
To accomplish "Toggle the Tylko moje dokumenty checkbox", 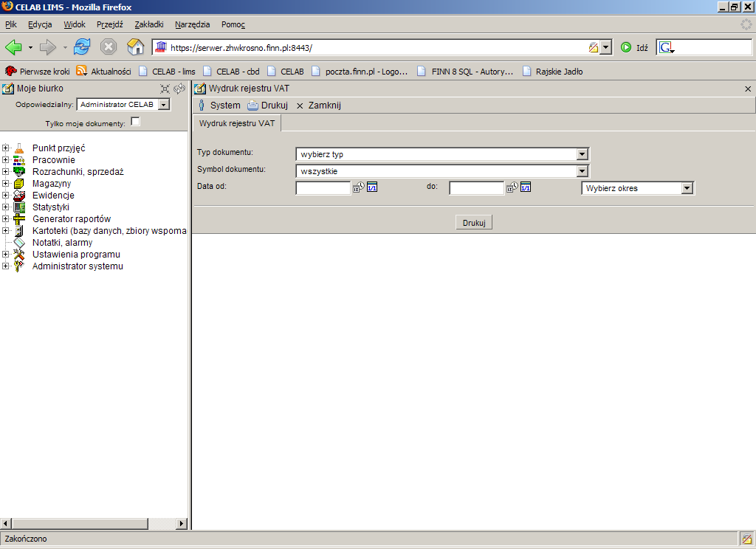I will 136,122.
